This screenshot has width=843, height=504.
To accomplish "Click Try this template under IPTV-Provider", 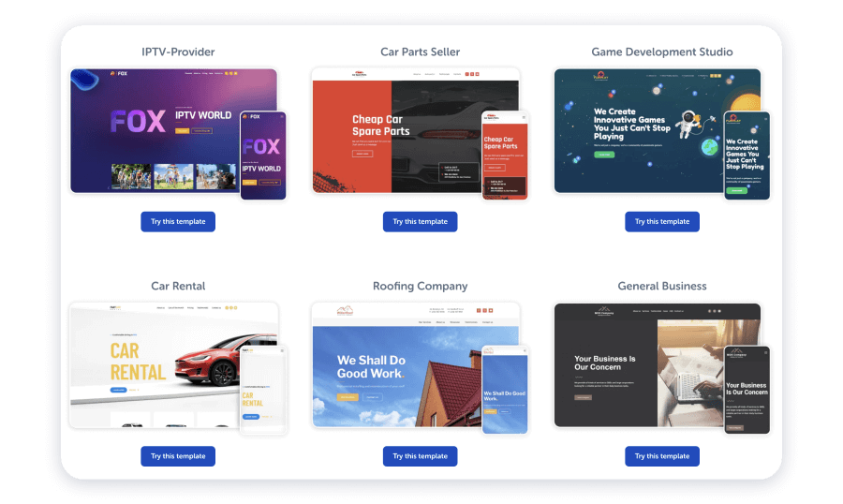I will point(178,222).
